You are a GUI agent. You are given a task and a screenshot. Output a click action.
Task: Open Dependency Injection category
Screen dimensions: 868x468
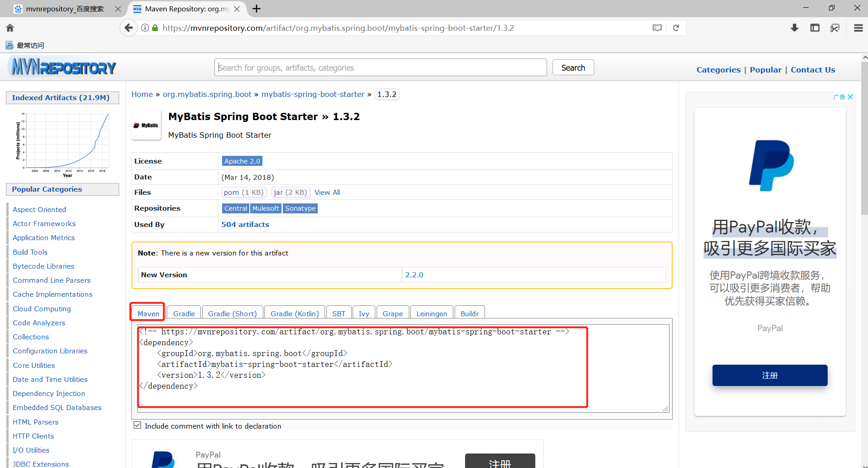(49, 393)
